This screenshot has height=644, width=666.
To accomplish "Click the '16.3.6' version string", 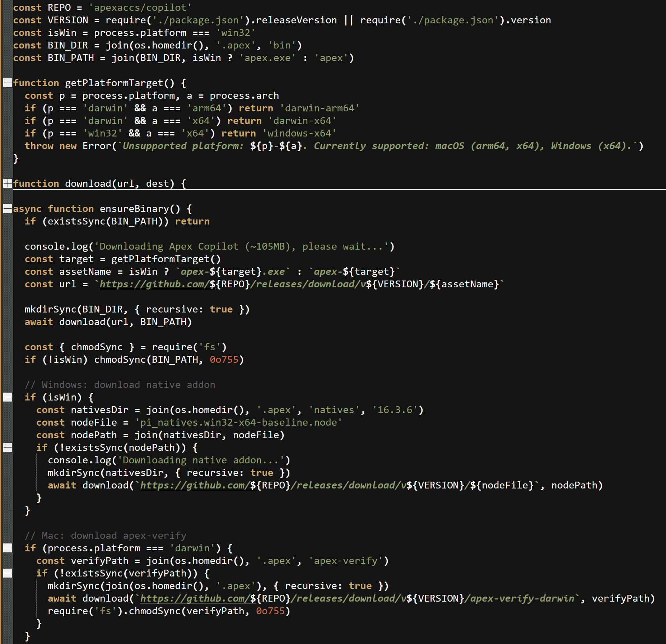I will click(395, 410).
